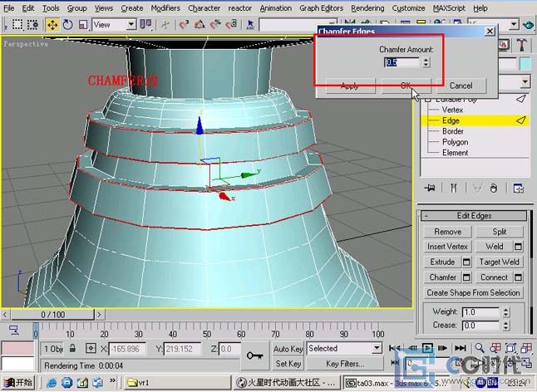Image resolution: width=537 pixels, height=392 pixels.
Task: Open the Modifiers menu
Action: click(x=165, y=7)
